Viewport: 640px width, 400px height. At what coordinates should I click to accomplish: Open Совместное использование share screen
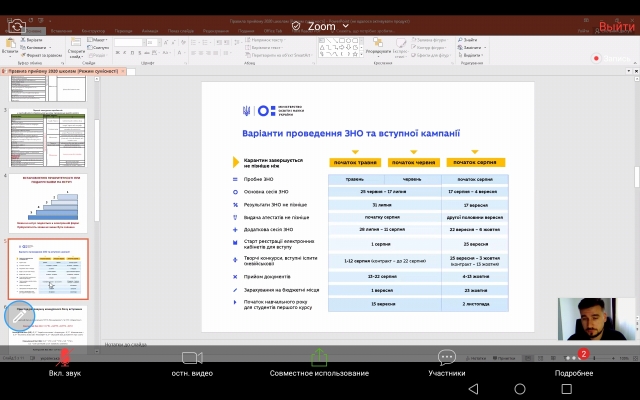coord(319,361)
